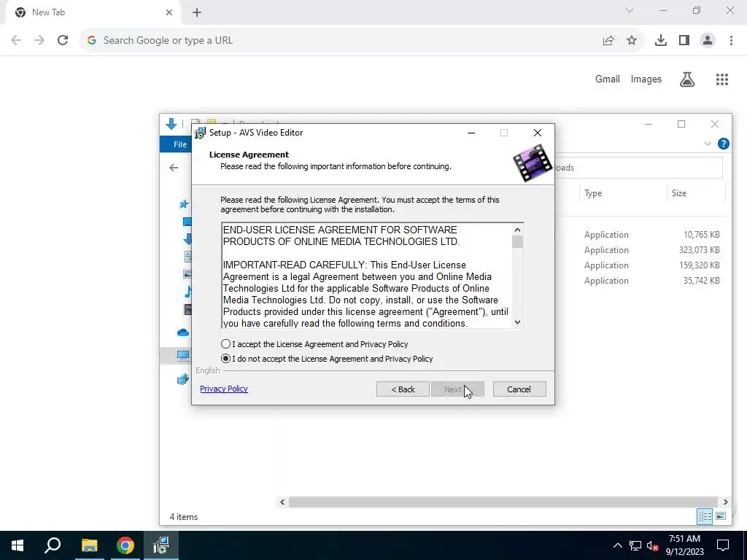Click the license text scroll down arrow
Viewport: 747px width, 560px height.
[x=517, y=322]
